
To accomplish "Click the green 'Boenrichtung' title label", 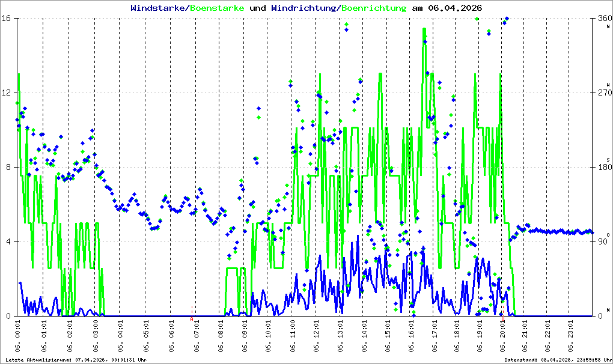I will (x=374, y=8).
